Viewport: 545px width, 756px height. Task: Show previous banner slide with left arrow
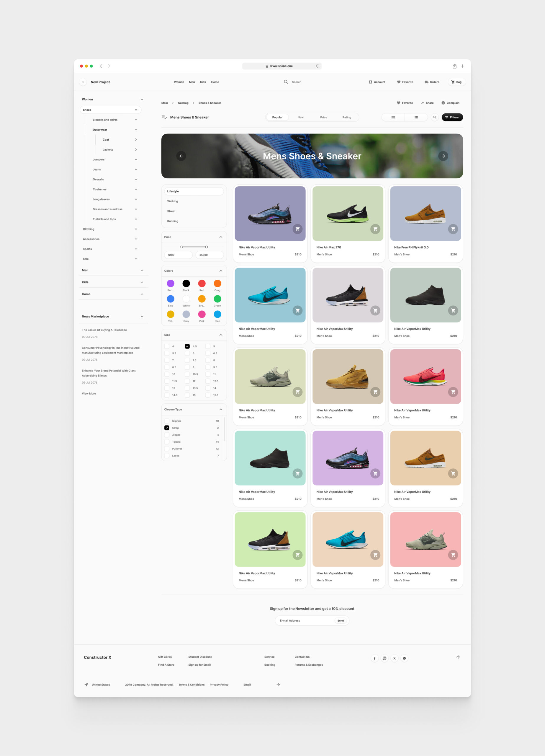[181, 156]
